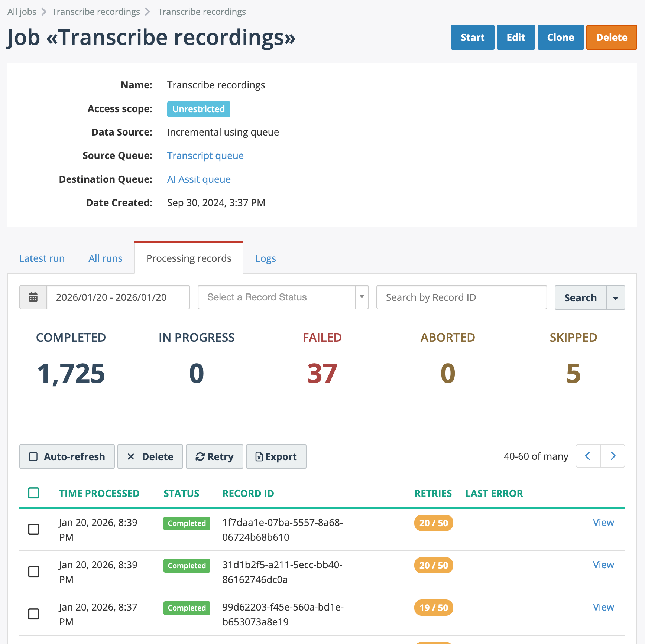Open the date range selector field
Screen dimensions: 645x644
[x=118, y=297]
